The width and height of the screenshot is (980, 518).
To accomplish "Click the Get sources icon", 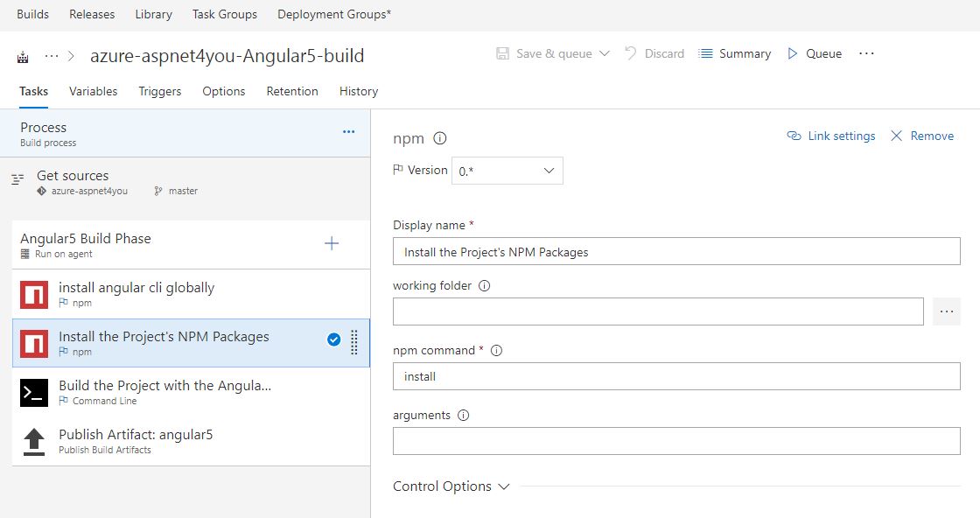I will (x=17, y=180).
